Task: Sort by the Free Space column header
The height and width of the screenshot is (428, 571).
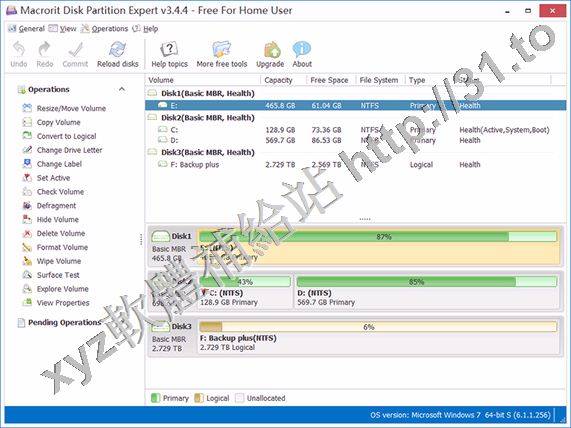Action: click(x=331, y=80)
